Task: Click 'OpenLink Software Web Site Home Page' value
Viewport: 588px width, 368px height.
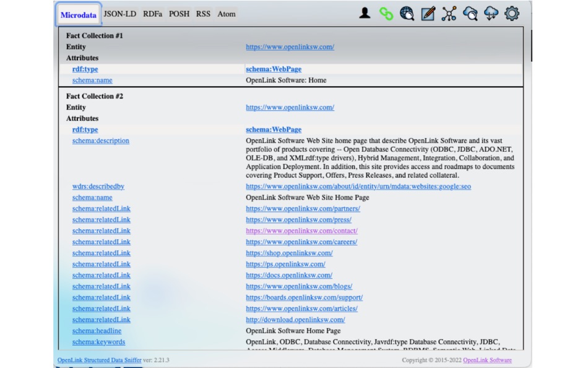Action: tap(308, 198)
